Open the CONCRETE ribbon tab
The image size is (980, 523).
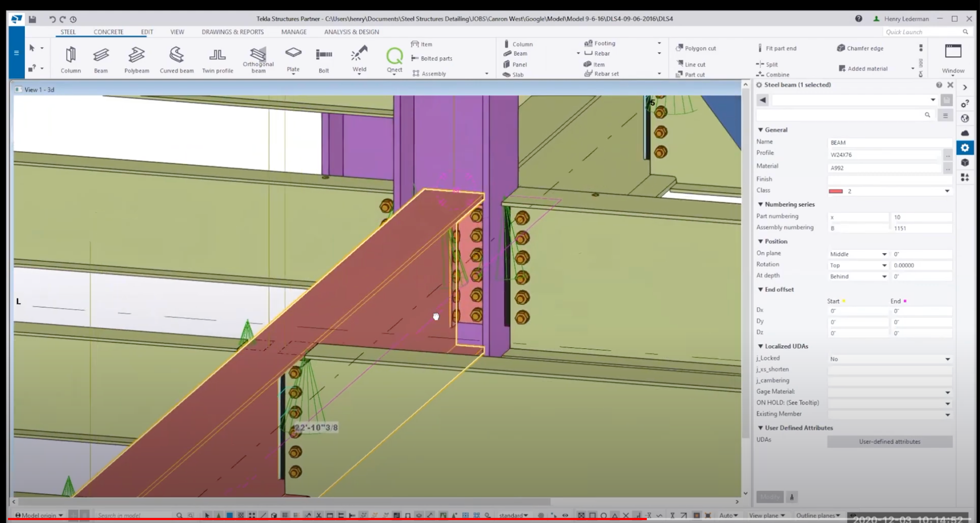[108, 32]
